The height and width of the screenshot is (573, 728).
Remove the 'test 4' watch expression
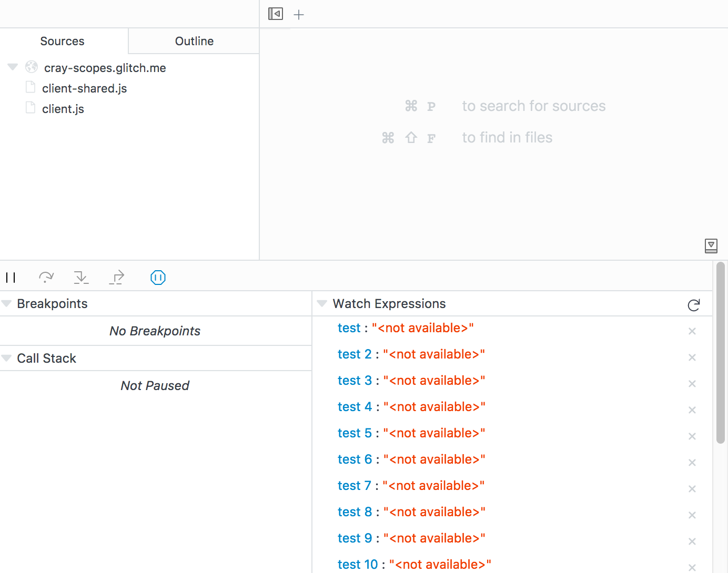(692, 410)
